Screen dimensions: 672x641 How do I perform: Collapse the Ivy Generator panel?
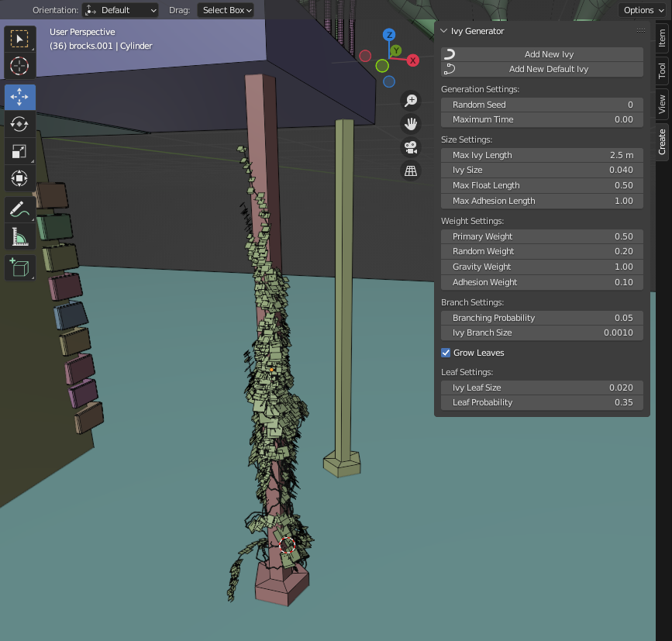444,31
